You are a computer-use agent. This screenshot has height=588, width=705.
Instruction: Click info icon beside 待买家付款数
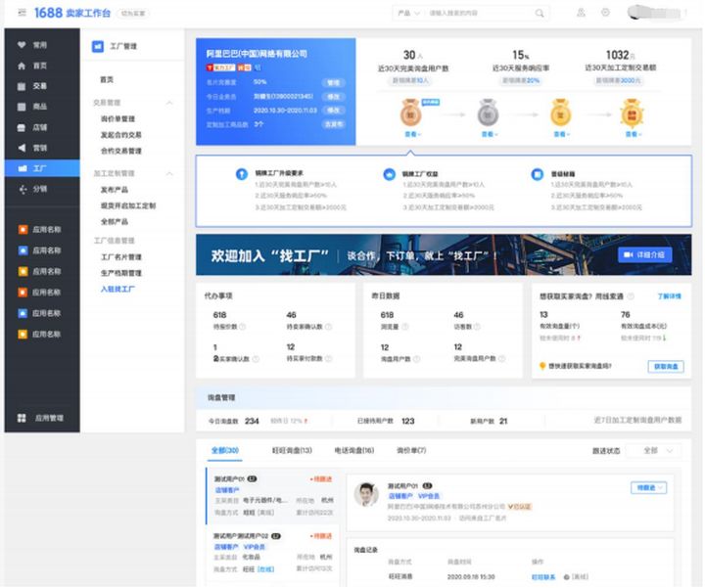(328, 358)
